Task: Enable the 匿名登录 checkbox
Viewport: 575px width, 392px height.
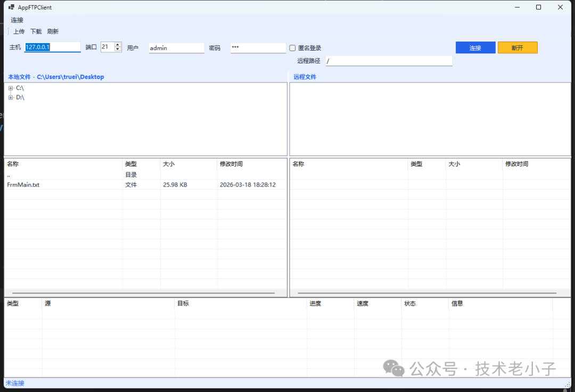Action: coord(292,48)
